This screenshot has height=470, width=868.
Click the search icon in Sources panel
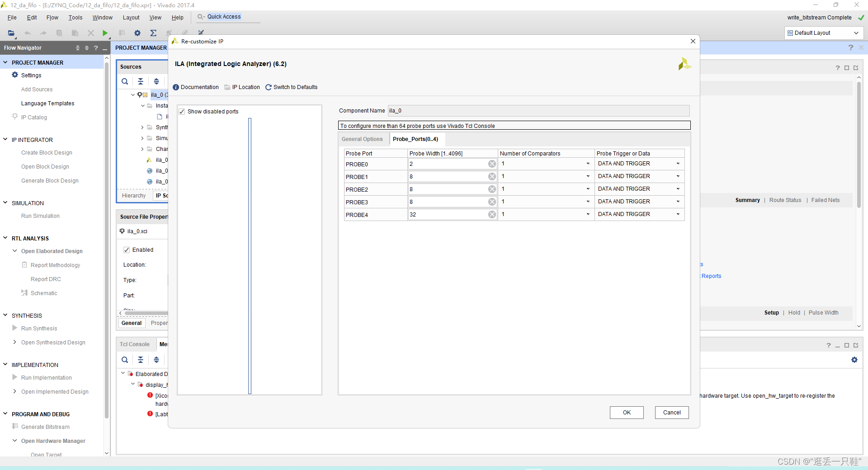click(125, 81)
